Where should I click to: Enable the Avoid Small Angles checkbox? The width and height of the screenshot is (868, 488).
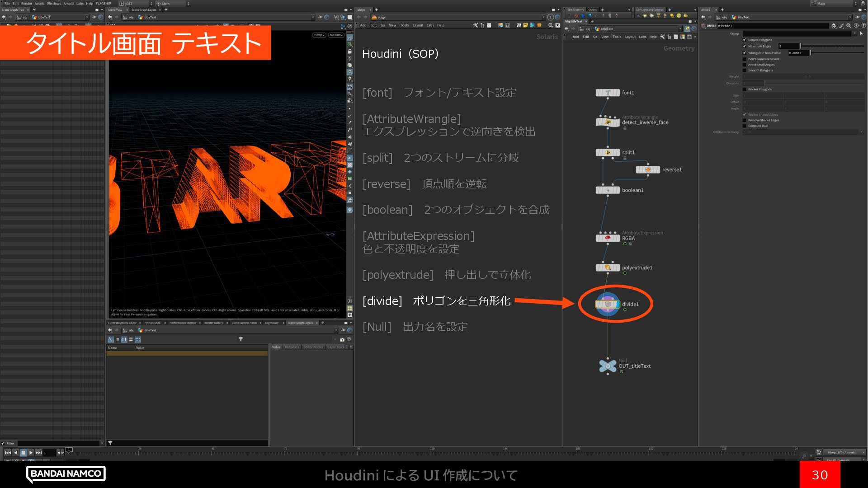[745, 65]
